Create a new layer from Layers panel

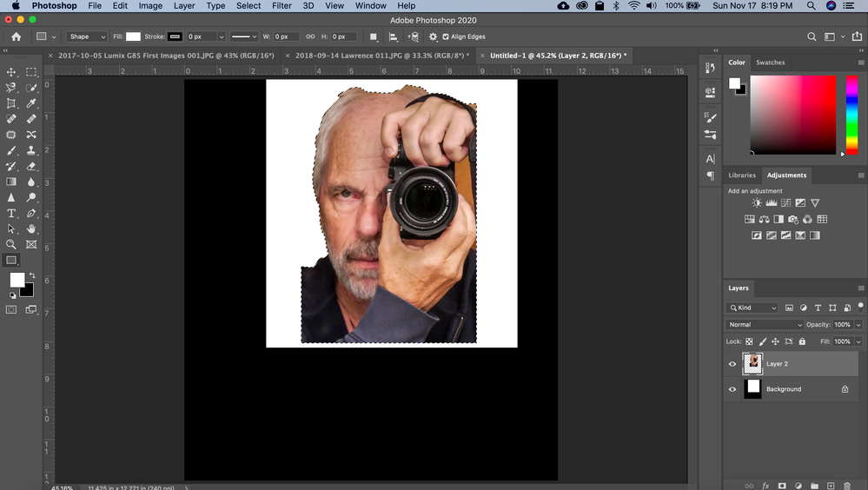[x=830, y=486]
